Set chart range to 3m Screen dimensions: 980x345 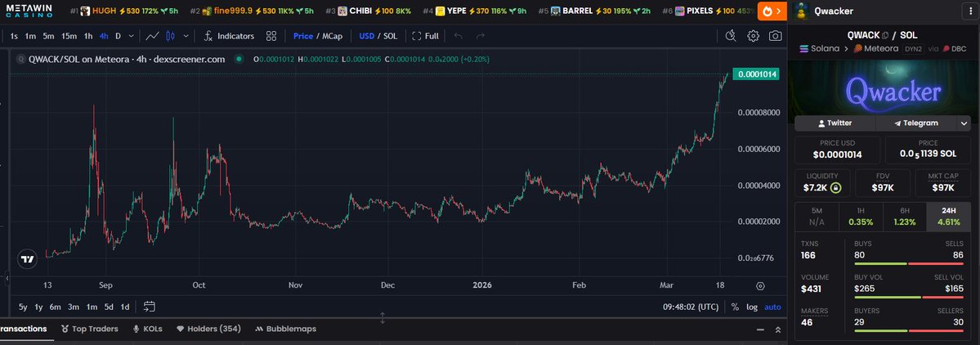pyautogui.click(x=73, y=307)
